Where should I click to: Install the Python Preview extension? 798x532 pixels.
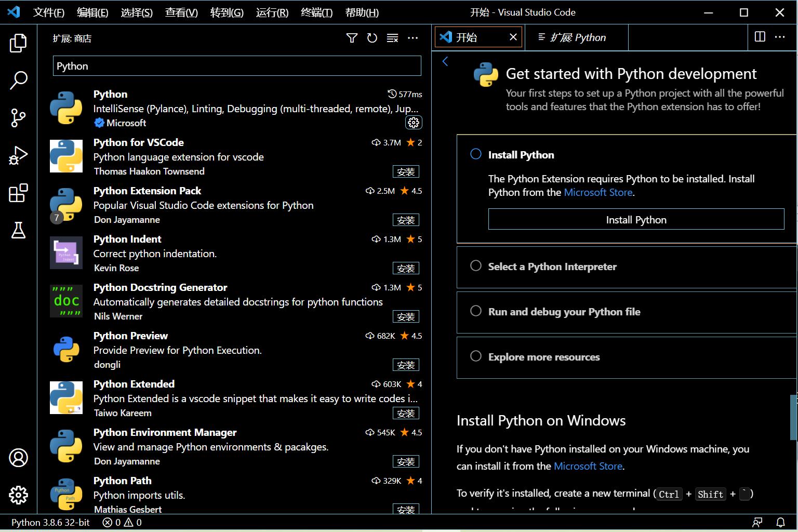pos(406,365)
